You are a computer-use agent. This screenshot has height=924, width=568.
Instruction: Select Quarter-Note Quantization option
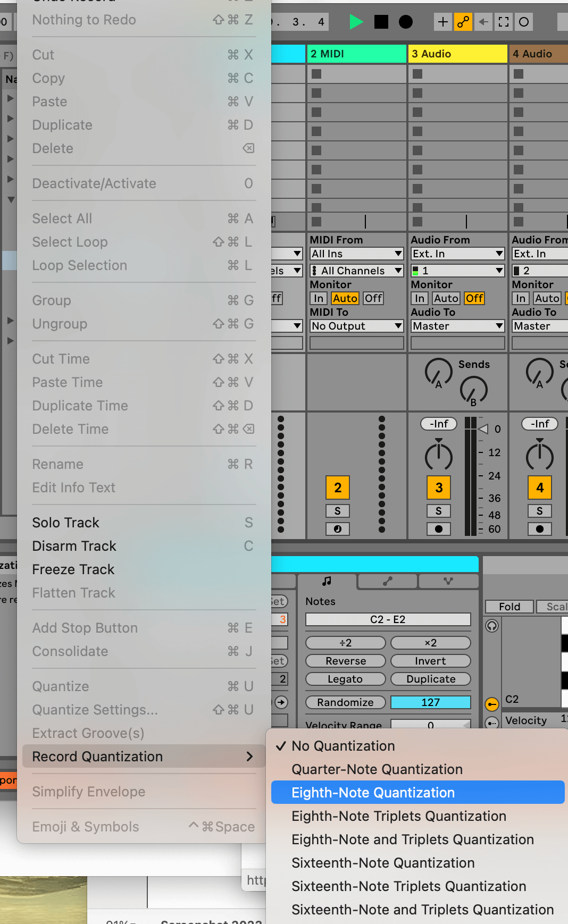[417, 769]
